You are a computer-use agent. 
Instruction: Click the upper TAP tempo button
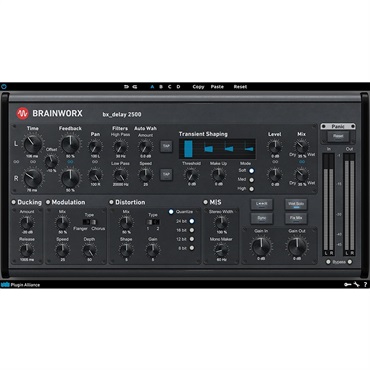166,146
